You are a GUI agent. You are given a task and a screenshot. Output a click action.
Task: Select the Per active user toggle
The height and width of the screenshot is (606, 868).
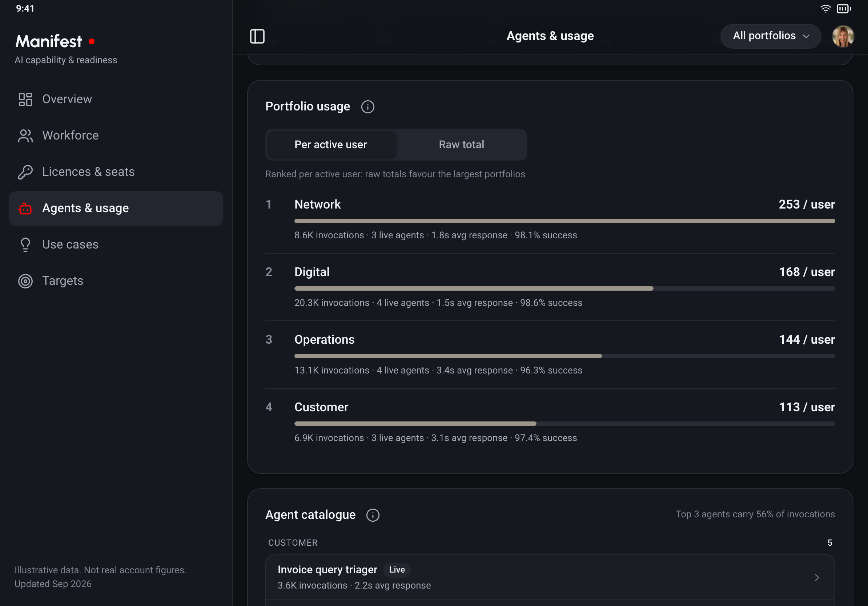click(331, 145)
